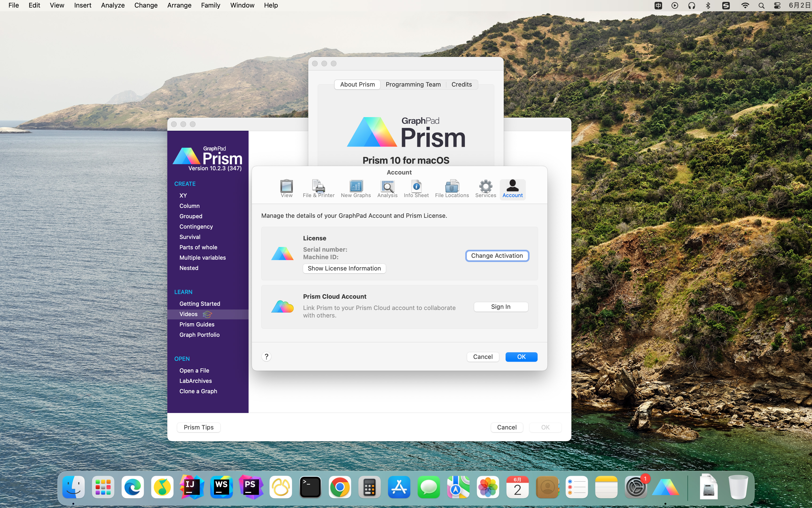Switch to Programming Team tab
Image resolution: width=812 pixels, height=508 pixels.
[x=413, y=84]
